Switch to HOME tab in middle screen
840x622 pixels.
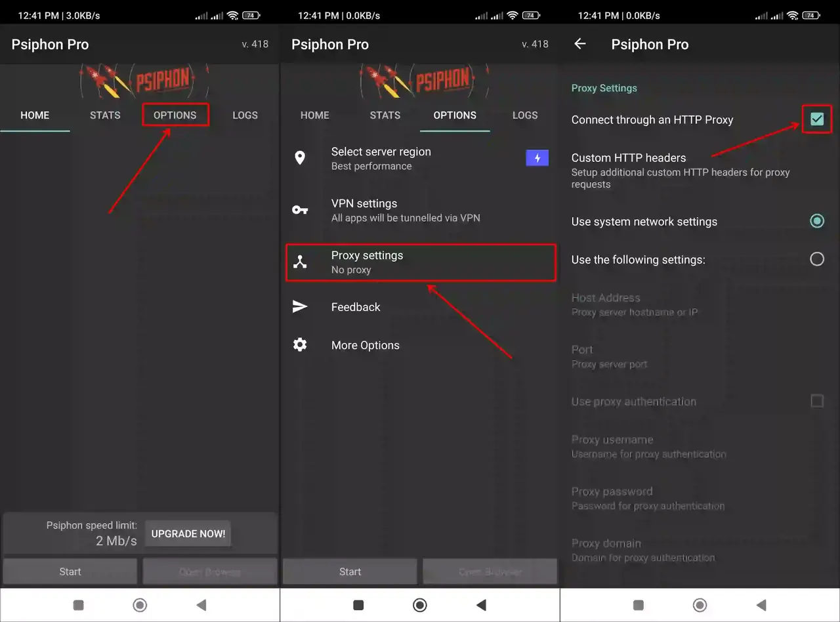[315, 115]
